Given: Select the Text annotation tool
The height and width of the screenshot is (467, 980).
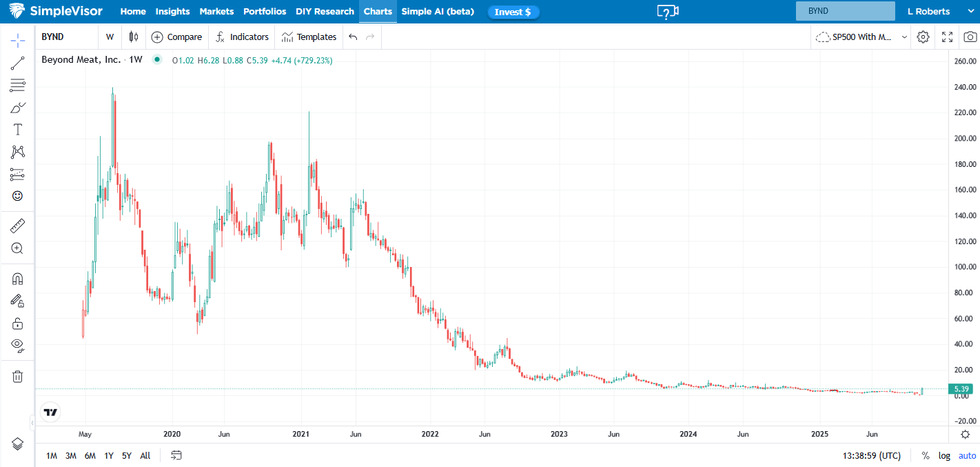Looking at the screenshot, I should (18, 130).
